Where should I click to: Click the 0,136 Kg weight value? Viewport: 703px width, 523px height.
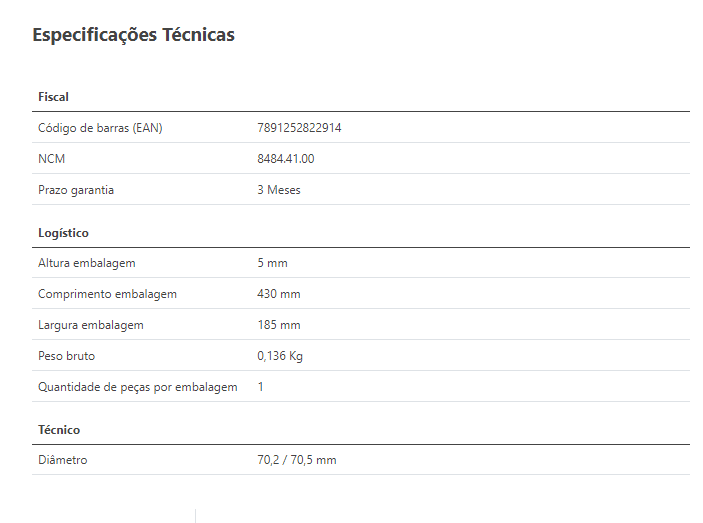click(280, 356)
